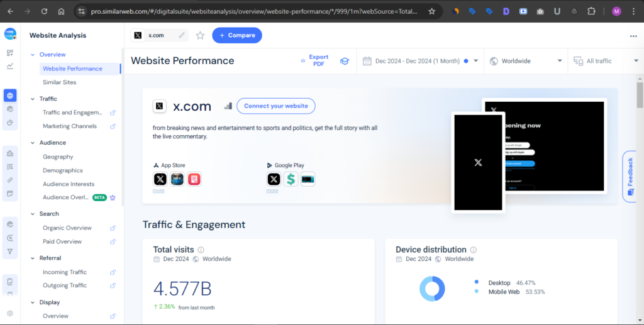Open the Demographics audience page
This screenshot has width=644, height=325.
click(63, 170)
